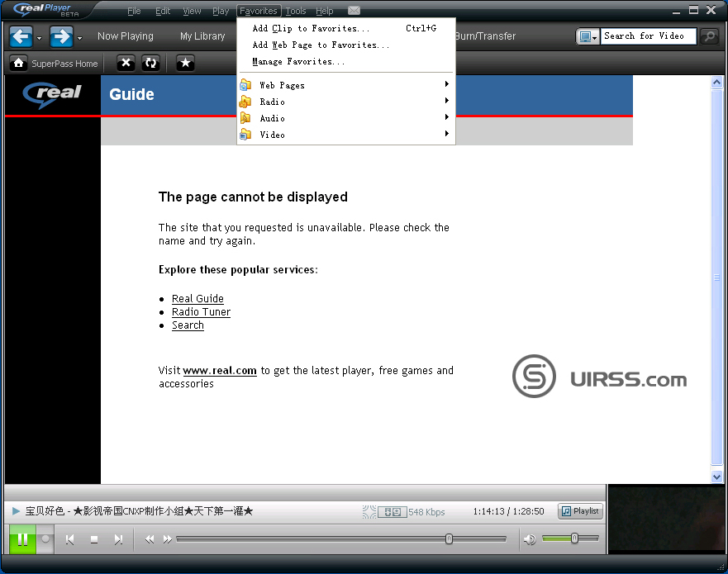This screenshot has height=574, width=728.
Task: Click the stream quality indicator icon
Action: [x=369, y=511]
